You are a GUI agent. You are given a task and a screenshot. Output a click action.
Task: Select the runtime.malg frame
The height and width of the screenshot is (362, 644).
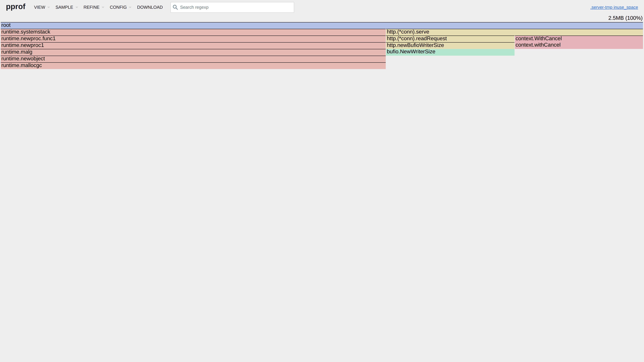click(x=193, y=52)
